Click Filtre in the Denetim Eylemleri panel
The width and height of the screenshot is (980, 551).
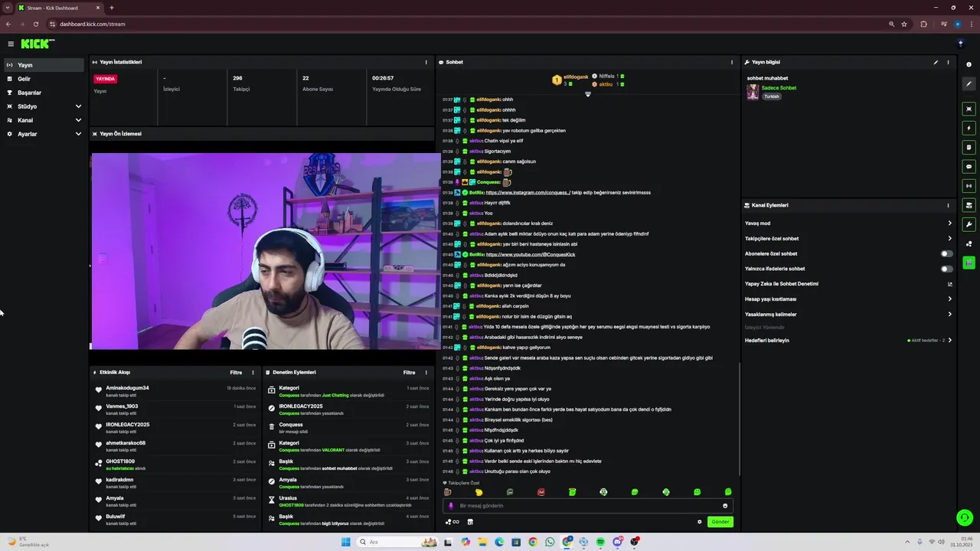[x=409, y=373]
